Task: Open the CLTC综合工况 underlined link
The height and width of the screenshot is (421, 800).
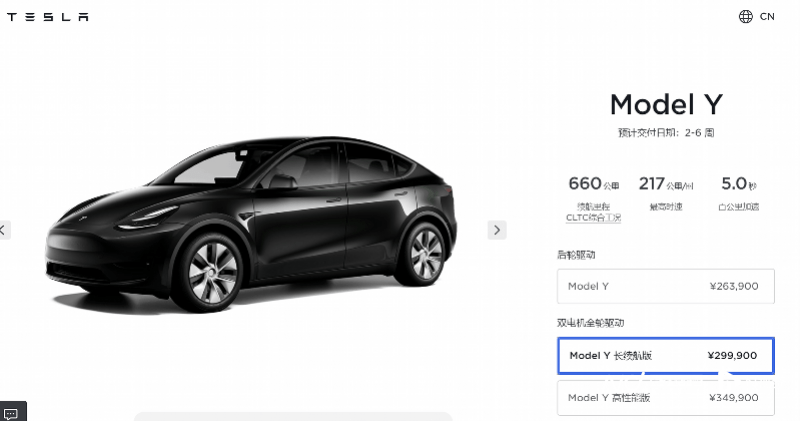Action: point(593,217)
